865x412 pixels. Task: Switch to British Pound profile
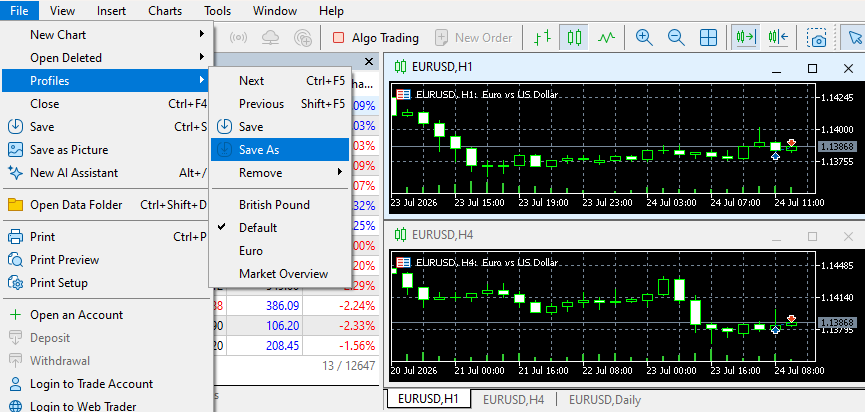[280, 205]
